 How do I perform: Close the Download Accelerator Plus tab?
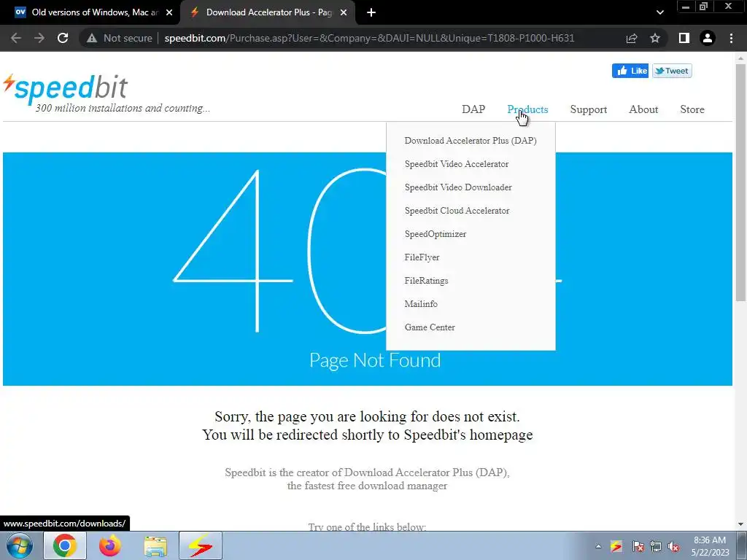[x=344, y=12]
